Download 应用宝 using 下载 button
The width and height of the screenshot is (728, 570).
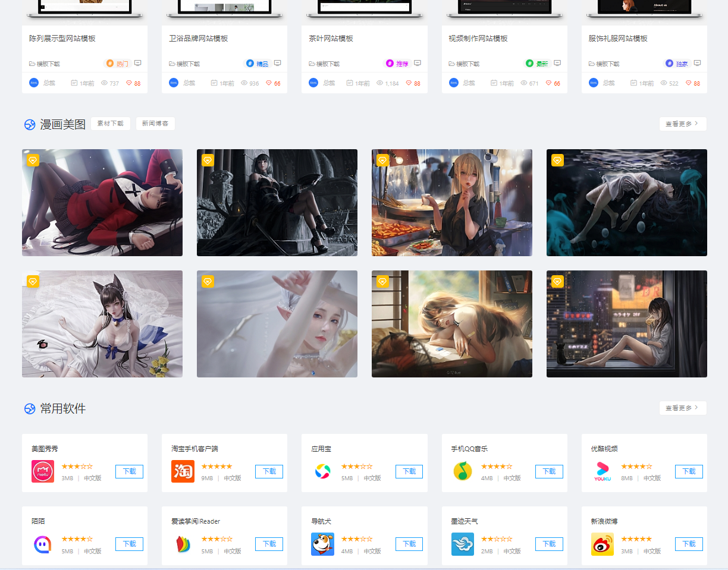409,471
